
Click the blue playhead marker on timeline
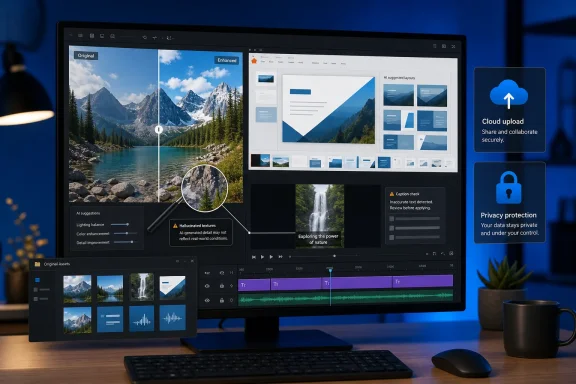coord(330,270)
